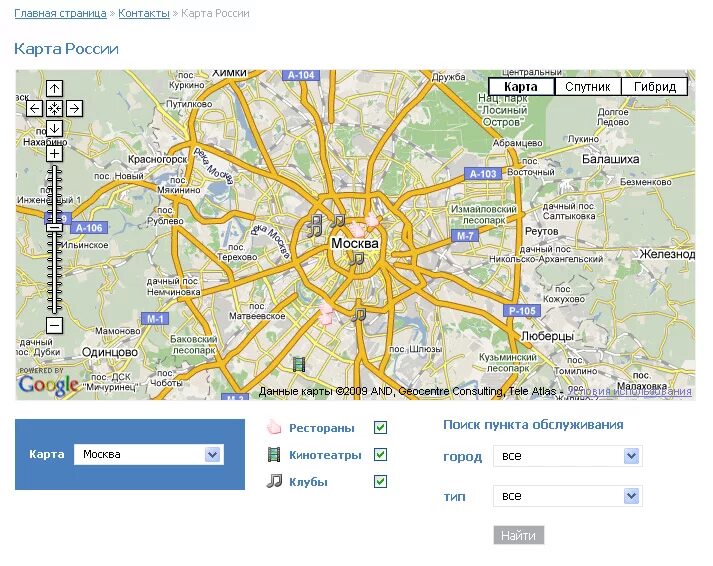Click the cinema film marker on the map
The image size is (713, 566).
tap(299, 364)
